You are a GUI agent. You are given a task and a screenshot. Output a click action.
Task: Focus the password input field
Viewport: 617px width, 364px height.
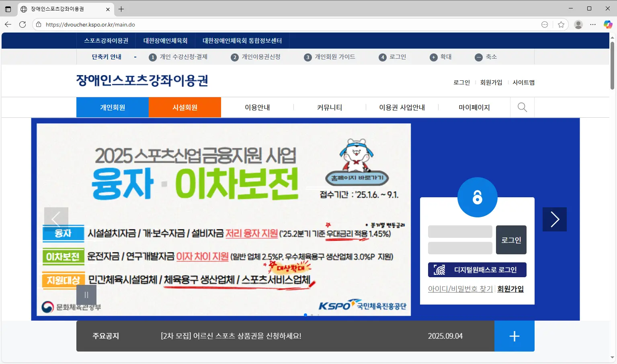(x=460, y=248)
